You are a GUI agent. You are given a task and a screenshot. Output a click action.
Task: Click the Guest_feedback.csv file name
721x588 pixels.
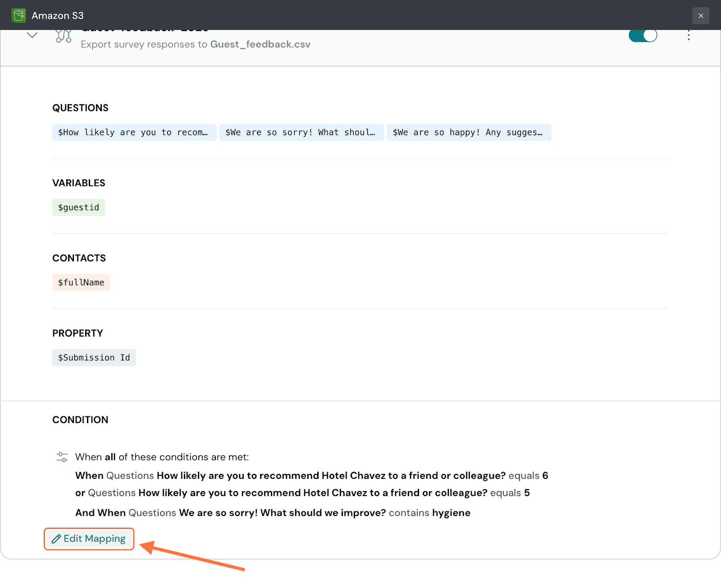pyautogui.click(x=260, y=44)
